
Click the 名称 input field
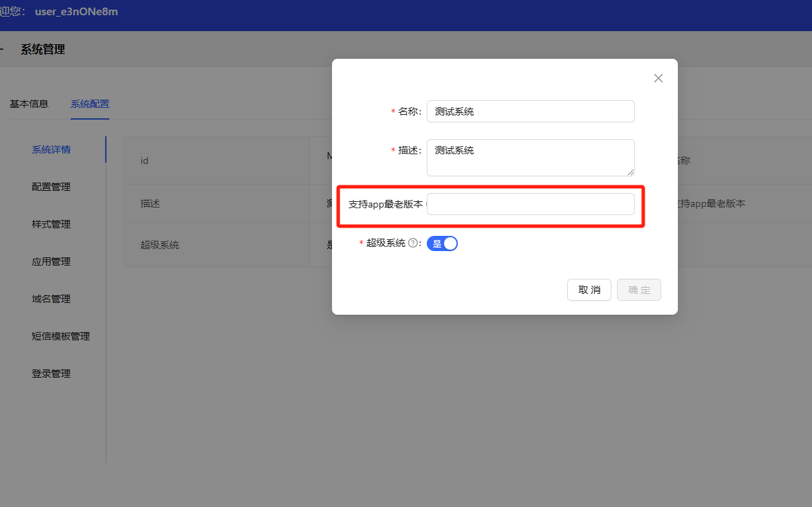pos(530,111)
